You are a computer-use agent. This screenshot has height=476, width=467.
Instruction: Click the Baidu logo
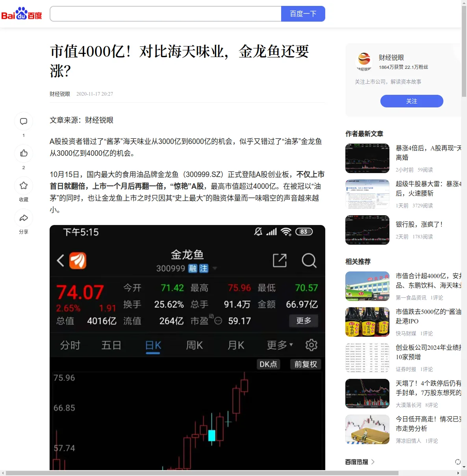[22, 14]
